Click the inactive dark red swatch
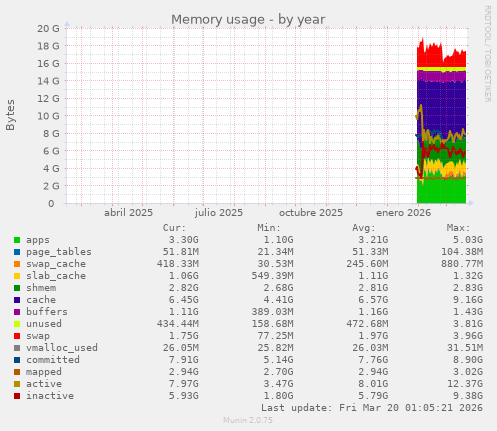This screenshot has width=497, height=431. pyautogui.click(x=17, y=396)
